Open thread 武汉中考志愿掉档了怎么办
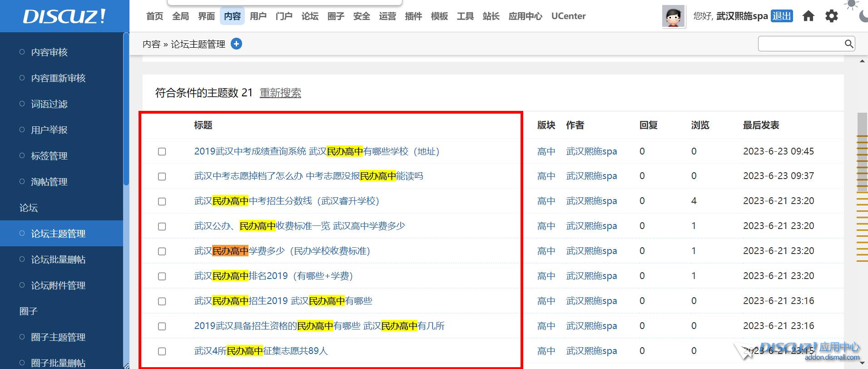 click(308, 176)
